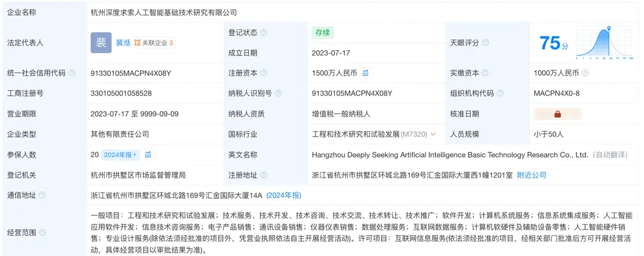644x256 pixels.
Task: Open the trend chart icon beside 参保人数
Action: [148, 155]
